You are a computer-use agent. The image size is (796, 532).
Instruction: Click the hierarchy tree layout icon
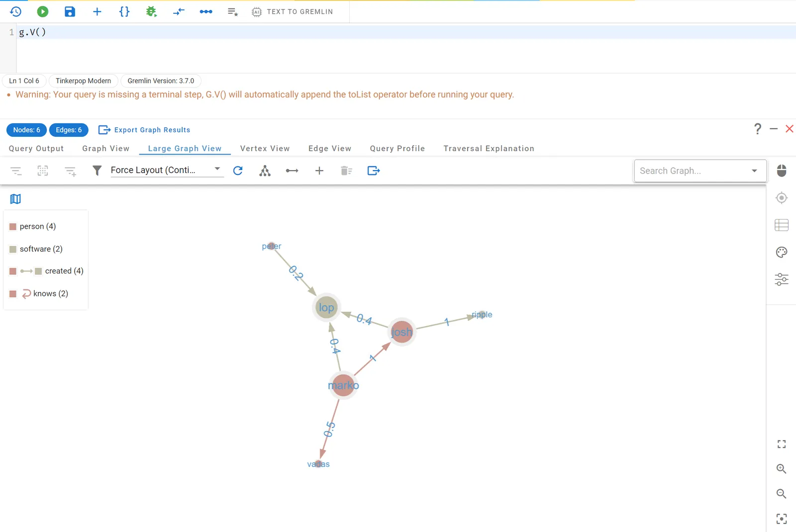coord(265,171)
